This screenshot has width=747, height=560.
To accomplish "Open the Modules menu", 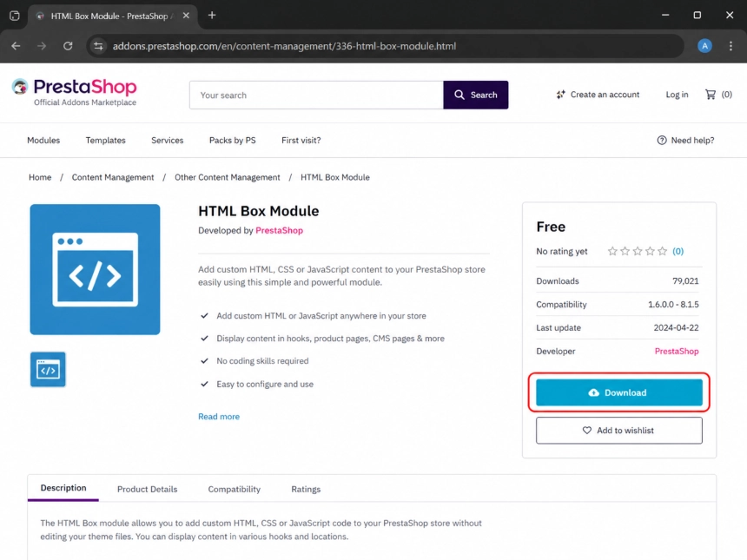I will click(x=43, y=140).
